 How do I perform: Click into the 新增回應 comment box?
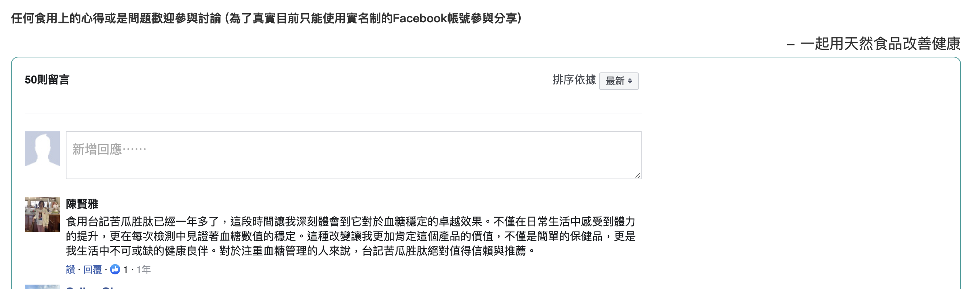353,155
